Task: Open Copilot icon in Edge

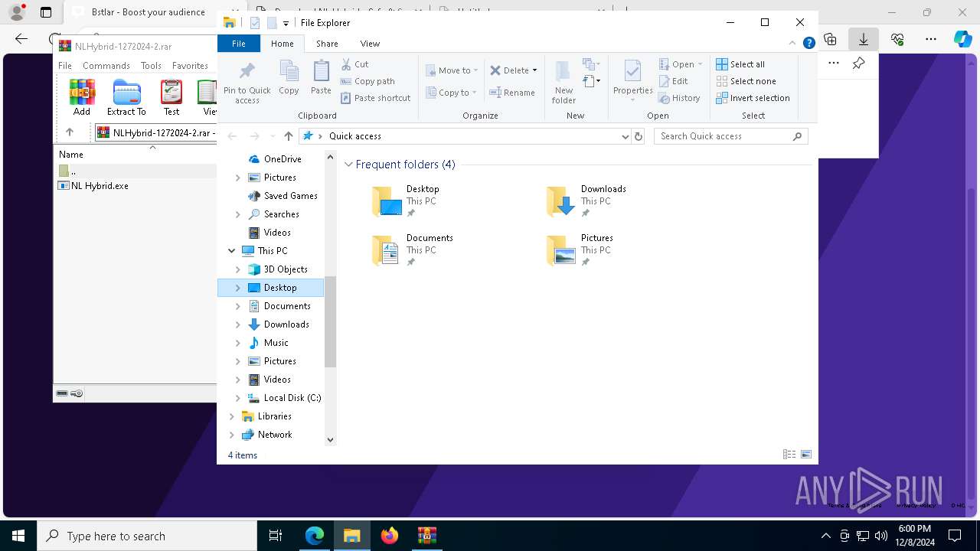Action: [x=963, y=39]
